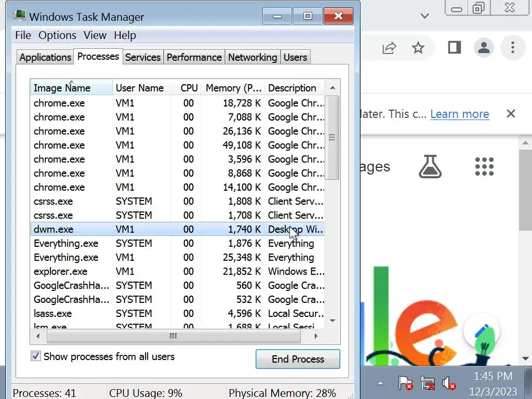Switch to the Performance tab
Image resolution: width=532 pixels, height=399 pixels.
tap(194, 57)
